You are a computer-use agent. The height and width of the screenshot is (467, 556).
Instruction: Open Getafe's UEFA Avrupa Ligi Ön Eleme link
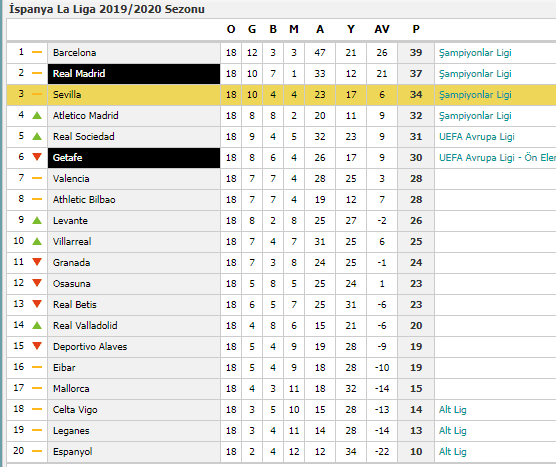coord(497,158)
